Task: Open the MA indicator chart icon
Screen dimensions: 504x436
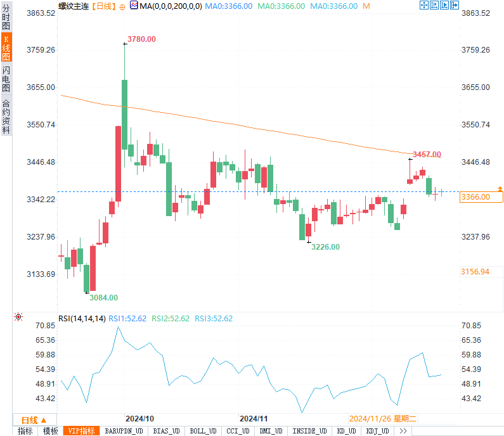Action: (x=134, y=5)
